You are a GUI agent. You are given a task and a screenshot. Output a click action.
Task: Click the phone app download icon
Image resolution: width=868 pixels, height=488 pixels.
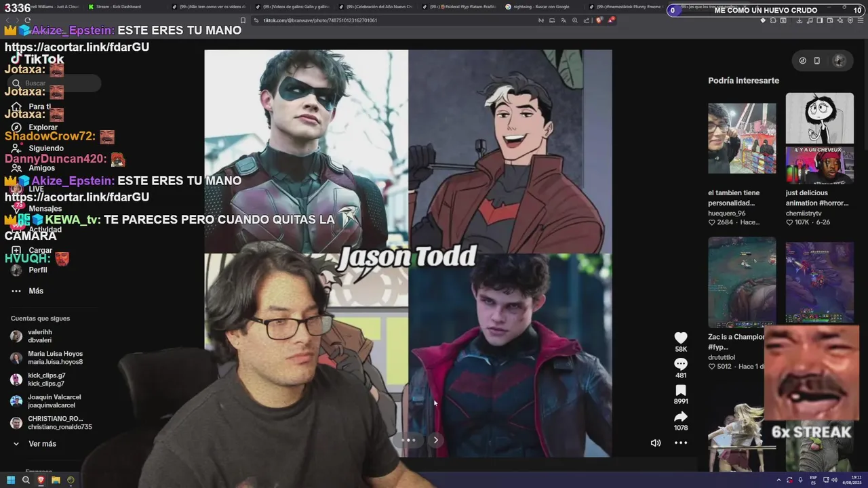(x=817, y=60)
